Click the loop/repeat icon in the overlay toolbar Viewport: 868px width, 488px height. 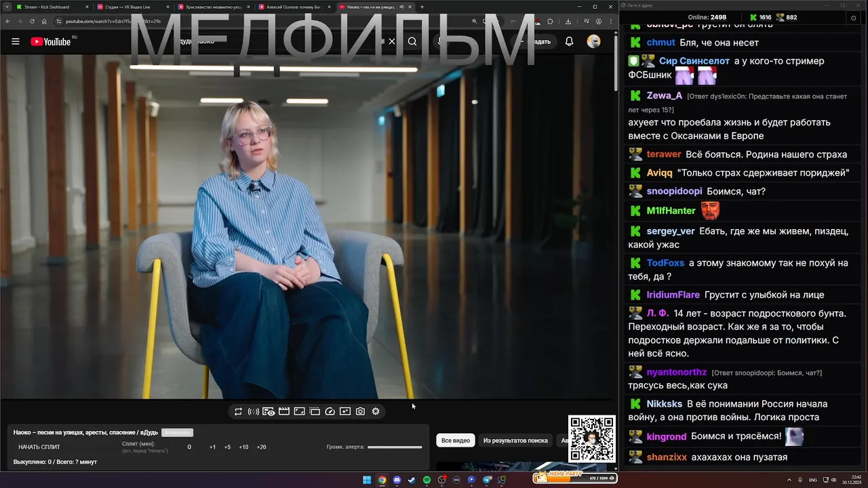238,411
